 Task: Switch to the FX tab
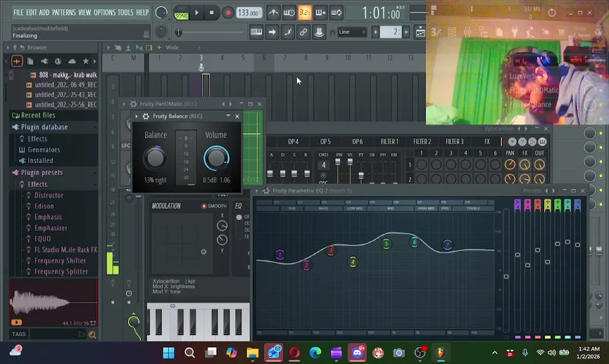(x=487, y=142)
